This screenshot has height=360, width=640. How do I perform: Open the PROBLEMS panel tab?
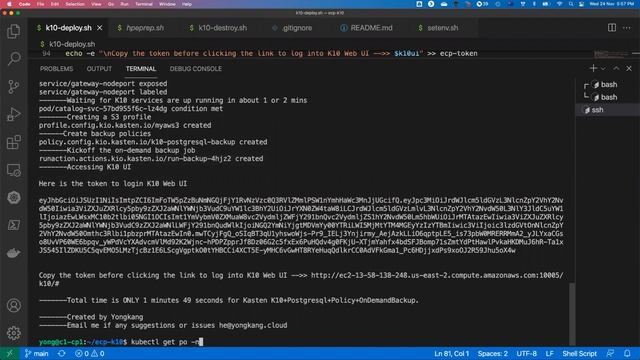click(56, 69)
